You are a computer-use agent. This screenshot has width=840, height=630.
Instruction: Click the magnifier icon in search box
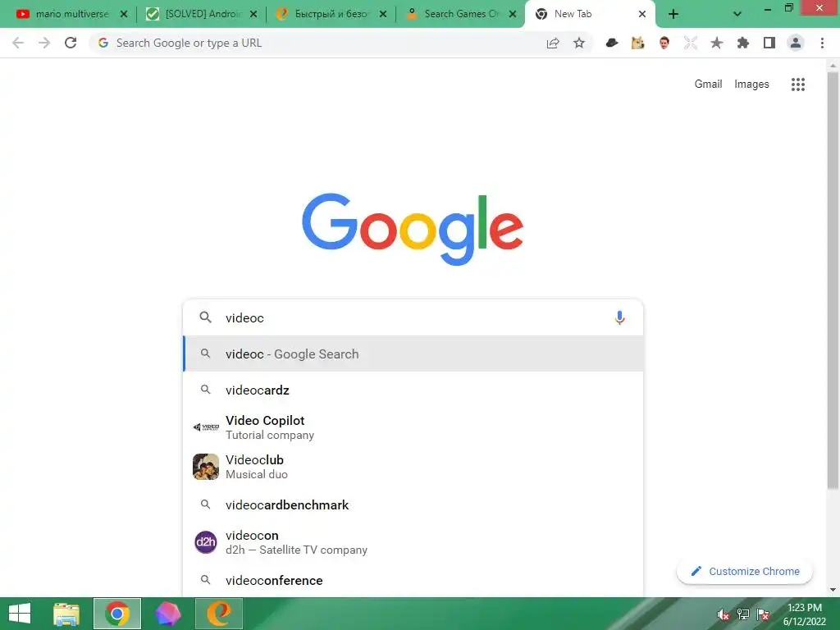pyautogui.click(x=205, y=317)
